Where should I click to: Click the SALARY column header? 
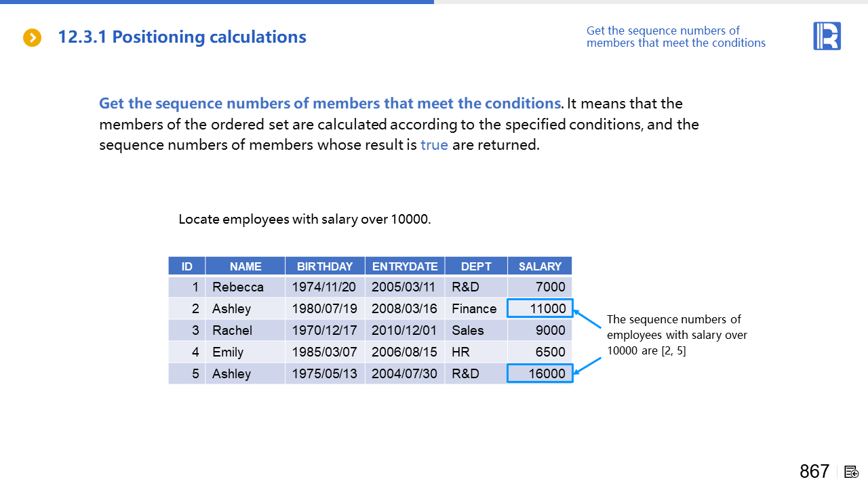540,266
